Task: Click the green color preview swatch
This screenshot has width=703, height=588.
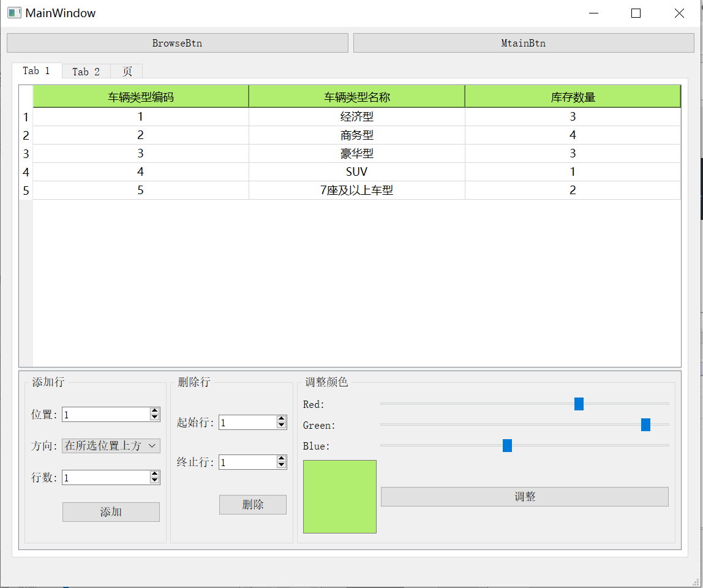Action: [340, 496]
